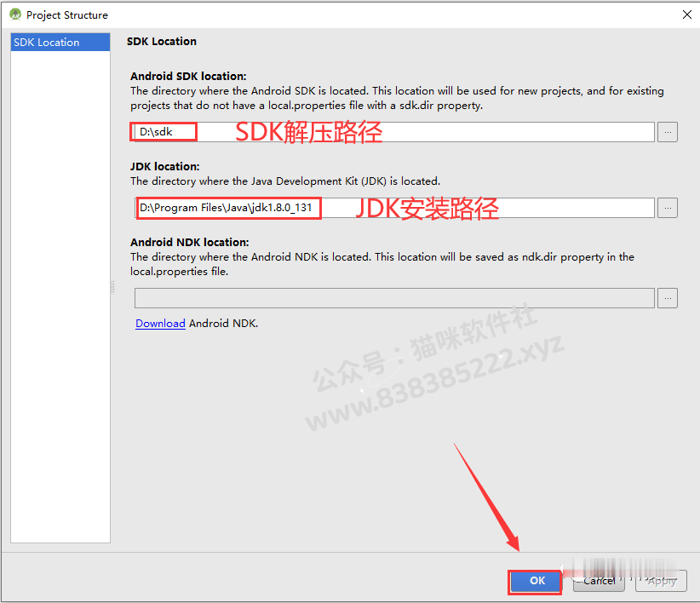Viewport: 700px width, 603px height.
Task: Close the Project Structure window
Action: tap(686, 14)
